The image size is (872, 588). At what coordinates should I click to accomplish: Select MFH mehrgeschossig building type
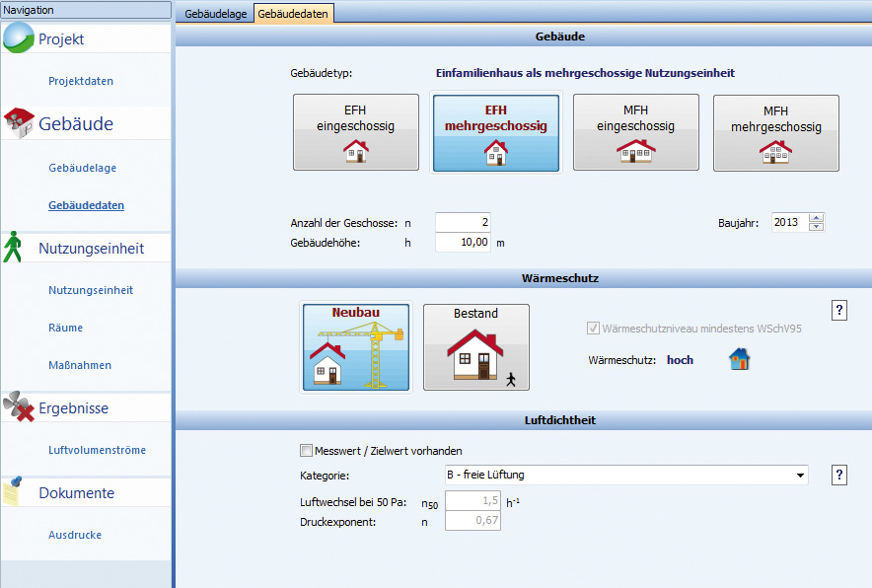(x=775, y=133)
